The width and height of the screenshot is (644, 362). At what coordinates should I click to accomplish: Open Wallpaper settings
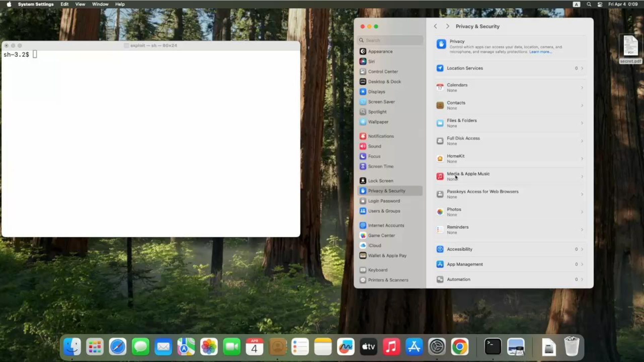[390, 122]
